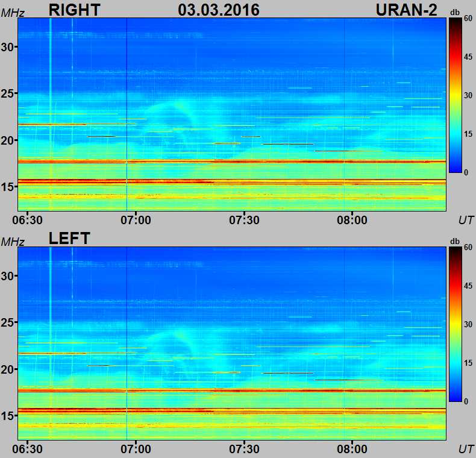Image resolution: width=476 pixels, height=458 pixels.
Task: Click the 30 value on LEFT panel colorbar
Action: pyautogui.click(x=468, y=324)
